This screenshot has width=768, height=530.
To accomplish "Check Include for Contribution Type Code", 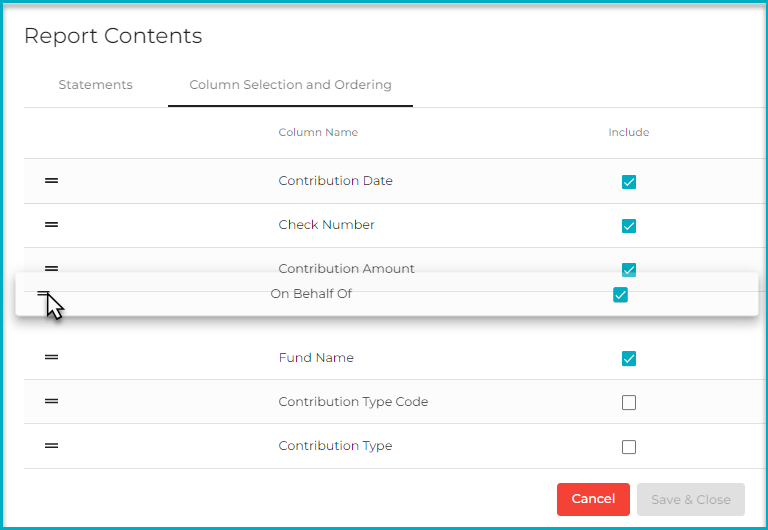I will pyautogui.click(x=629, y=403).
